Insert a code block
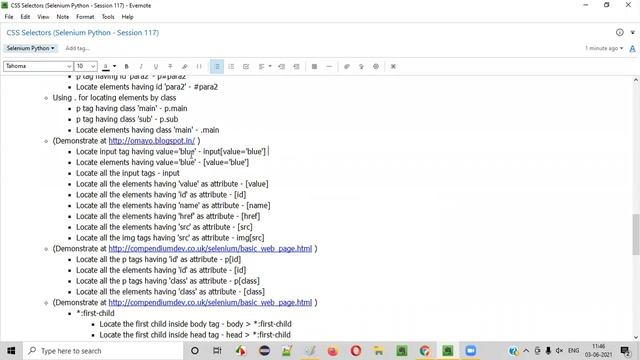The image size is (640, 360). click(x=199, y=66)
